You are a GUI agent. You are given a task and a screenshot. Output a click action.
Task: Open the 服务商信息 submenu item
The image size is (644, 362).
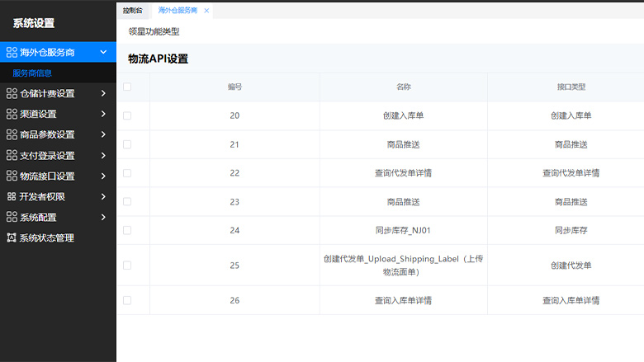point(33,73)
